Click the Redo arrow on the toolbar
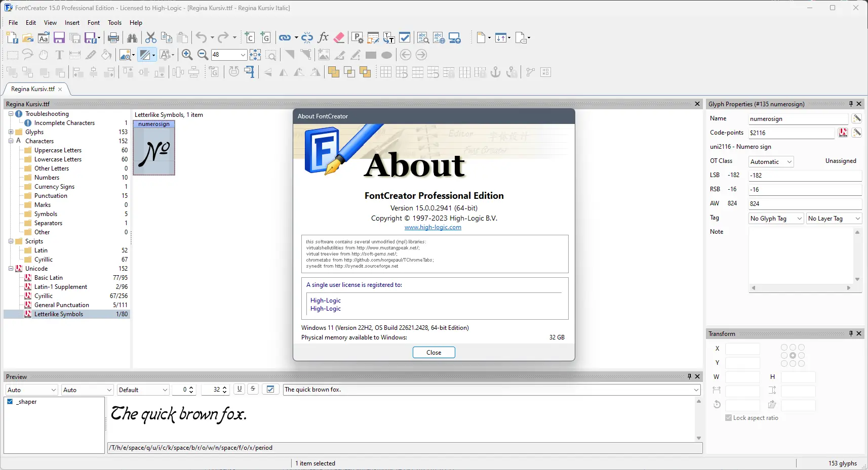 coord(223,37)
